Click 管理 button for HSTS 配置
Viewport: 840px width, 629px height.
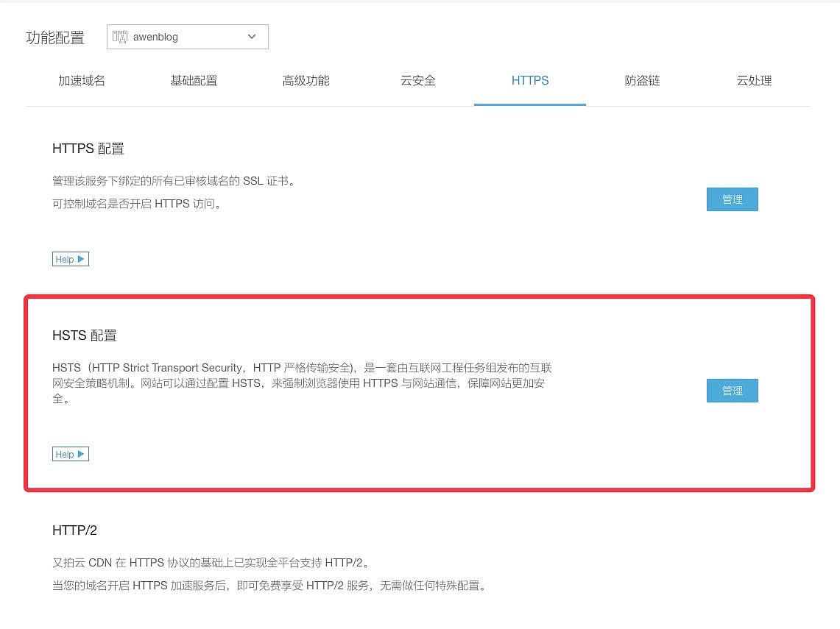pyautogui.click(x=732, y=391)
